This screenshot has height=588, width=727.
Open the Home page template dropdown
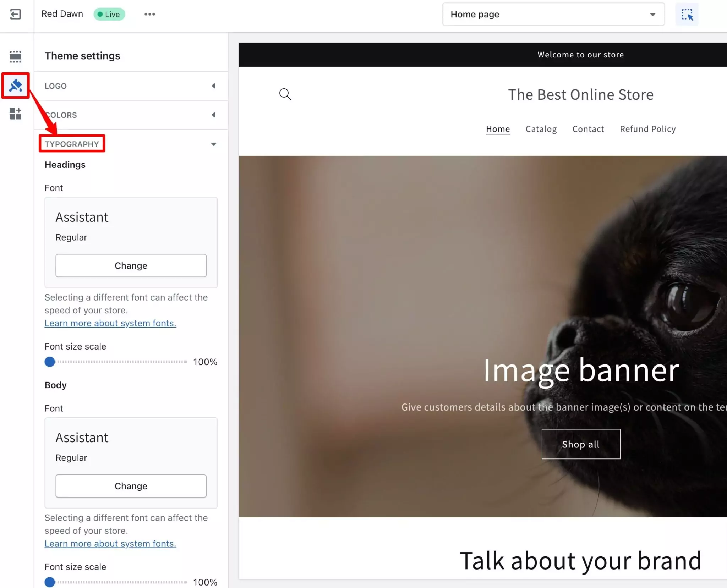[553, 15]
